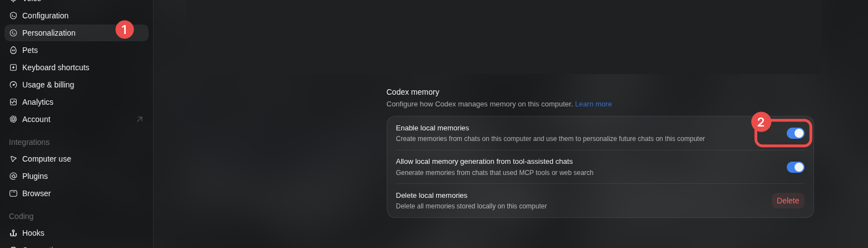Click the Pets icon in the sidebar

13,50
